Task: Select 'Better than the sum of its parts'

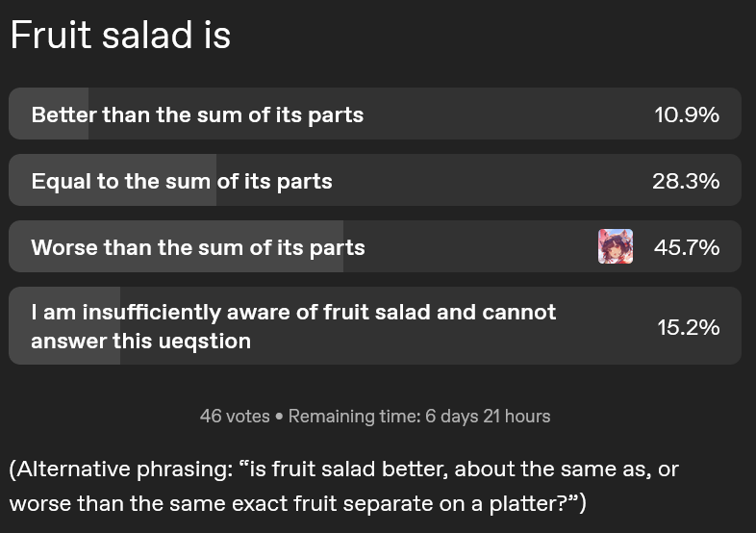Action: [374, 114]
